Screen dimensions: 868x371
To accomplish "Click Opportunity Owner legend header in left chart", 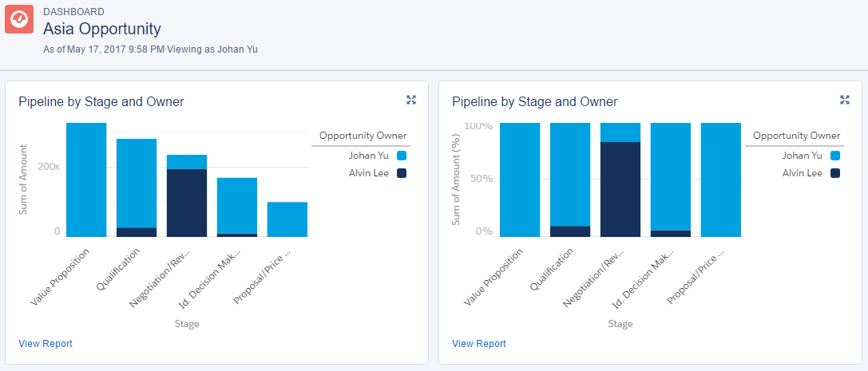I will coord(363,136).
